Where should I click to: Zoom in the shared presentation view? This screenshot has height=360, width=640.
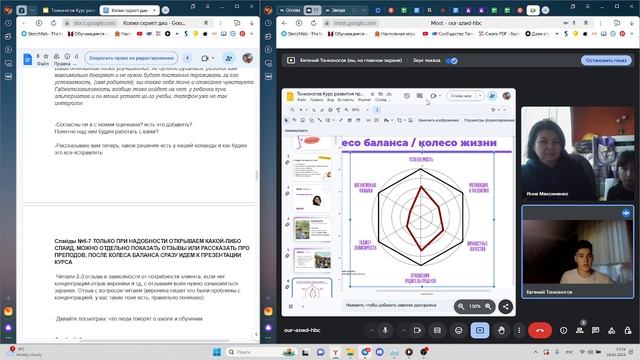pos(488,306)
